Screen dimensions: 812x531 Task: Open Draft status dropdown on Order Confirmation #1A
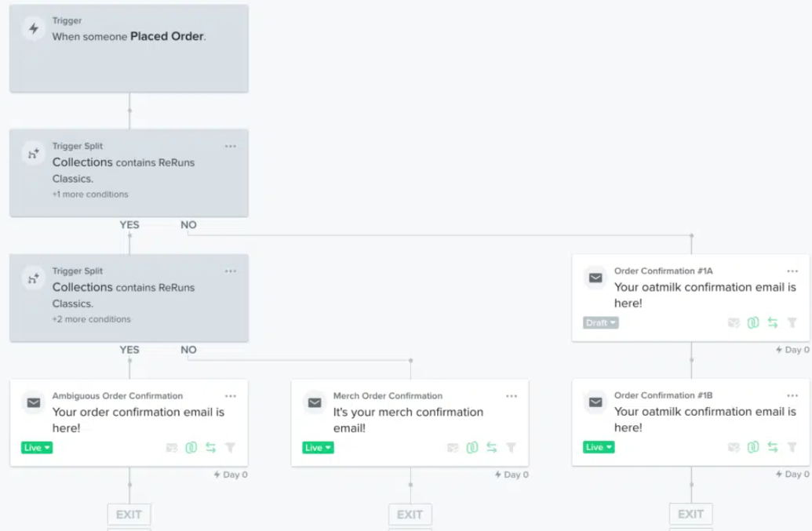(601, 322)
